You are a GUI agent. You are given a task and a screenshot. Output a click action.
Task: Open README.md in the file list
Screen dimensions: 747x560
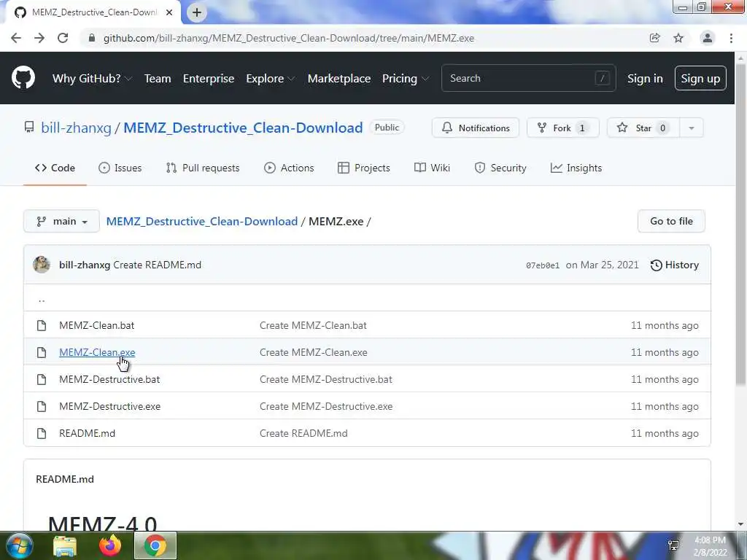[88, 433]
